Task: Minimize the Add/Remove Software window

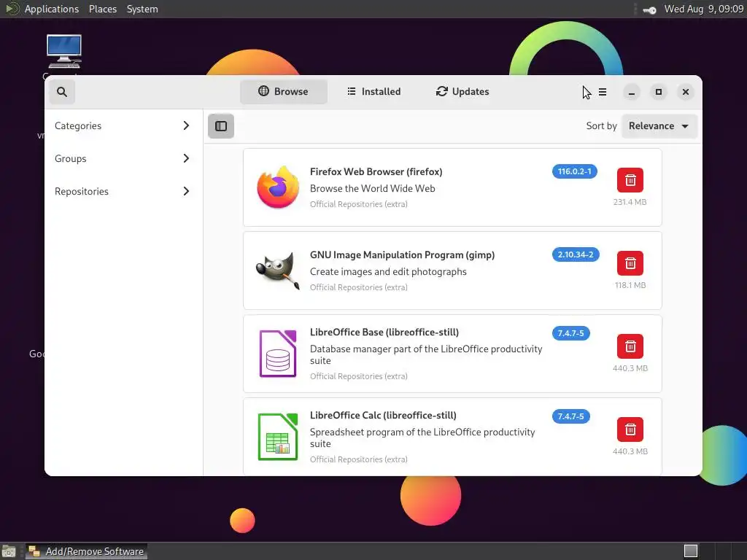Action: (x=632, y=92)
